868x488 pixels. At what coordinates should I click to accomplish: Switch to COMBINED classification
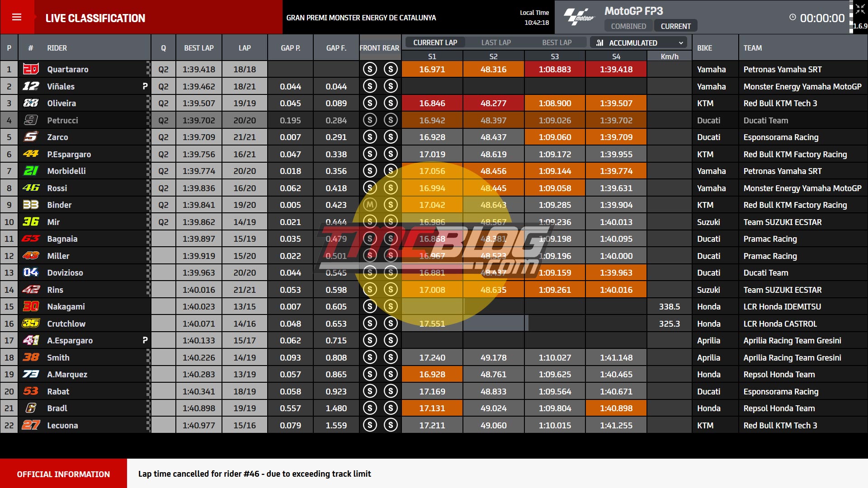click(628, 26)
